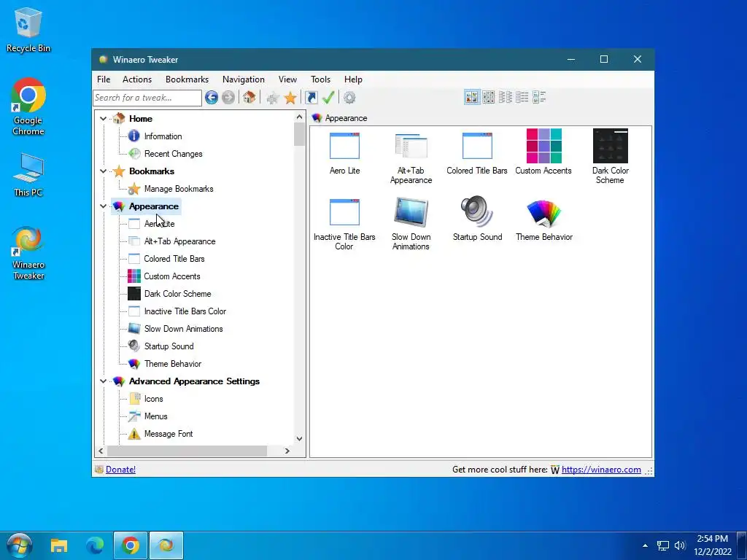
Task: Select Startup Sound in the tree
Action: click(x=169, y=346)
